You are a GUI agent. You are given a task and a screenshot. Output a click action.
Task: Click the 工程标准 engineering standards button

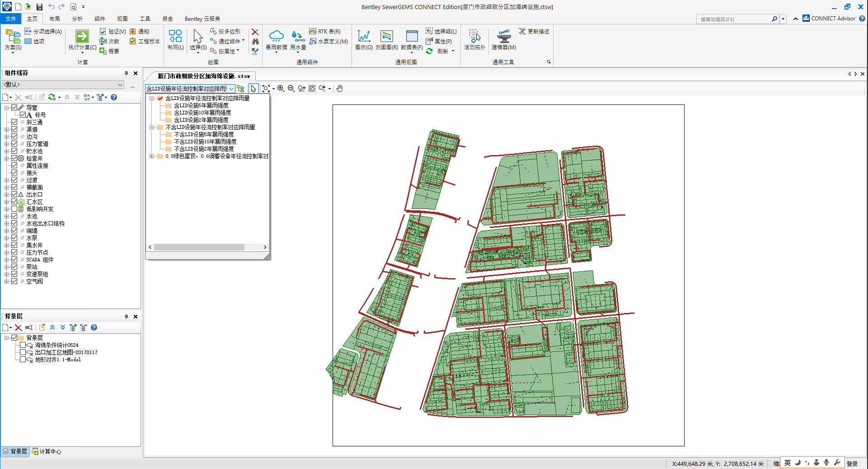tap(145, 42)
